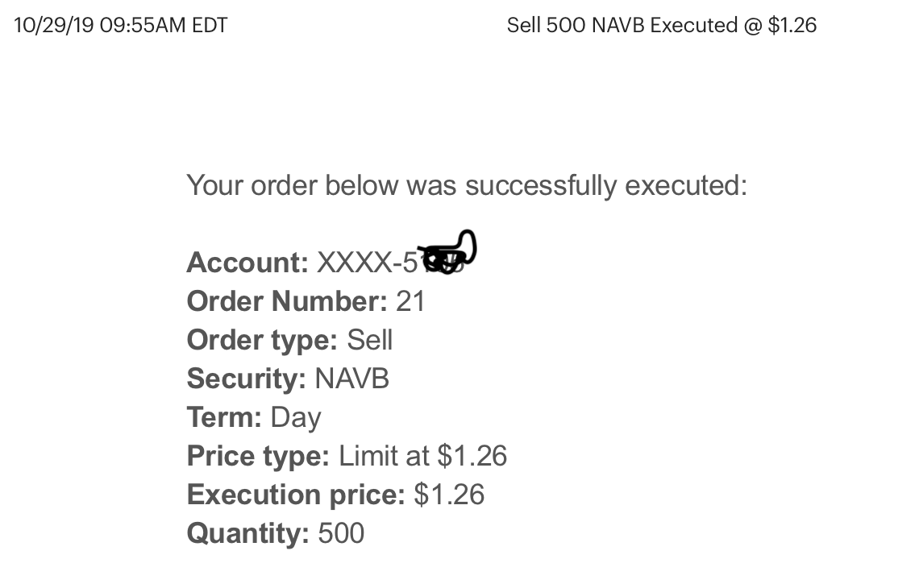Click the bold Term label
919x588 pixels.
224,417
